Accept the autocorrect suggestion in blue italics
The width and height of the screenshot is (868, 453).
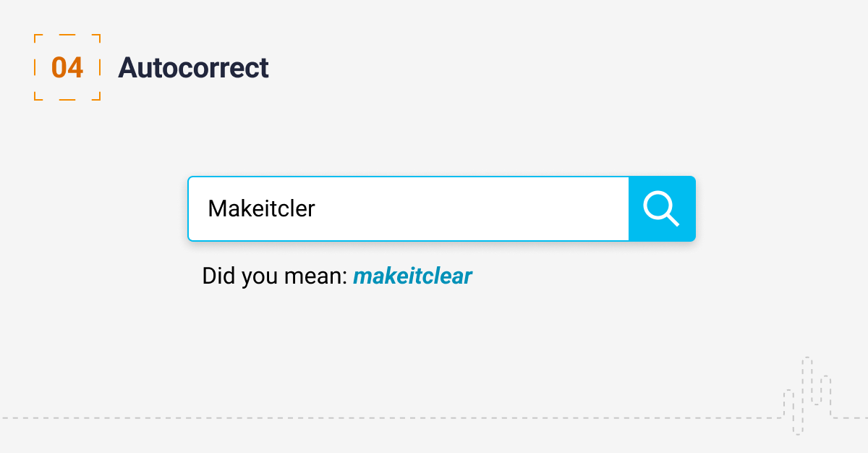(x=412, y=276)
